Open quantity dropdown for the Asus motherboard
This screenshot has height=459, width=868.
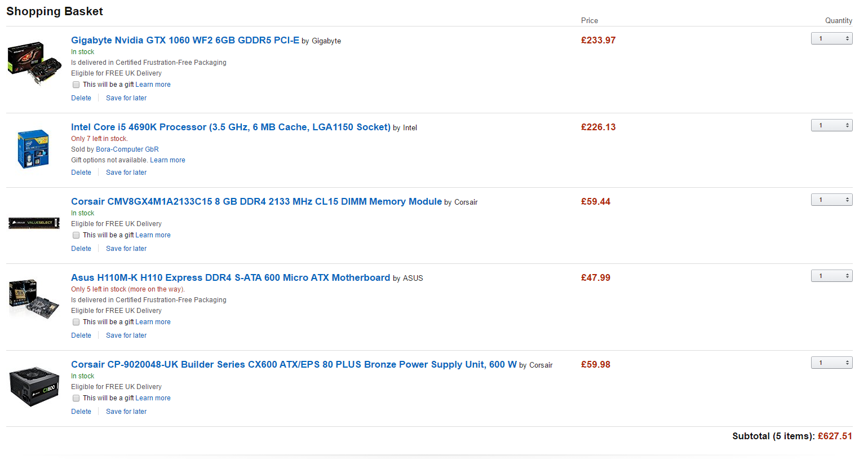[x=831, y=276]
